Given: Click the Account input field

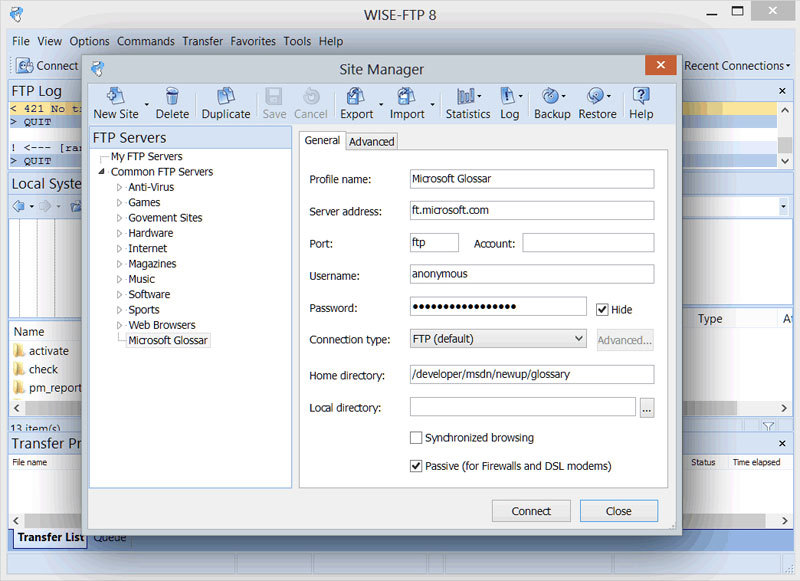Looking at the screenshot, I should pyautogui.click(x=588, y=243).
